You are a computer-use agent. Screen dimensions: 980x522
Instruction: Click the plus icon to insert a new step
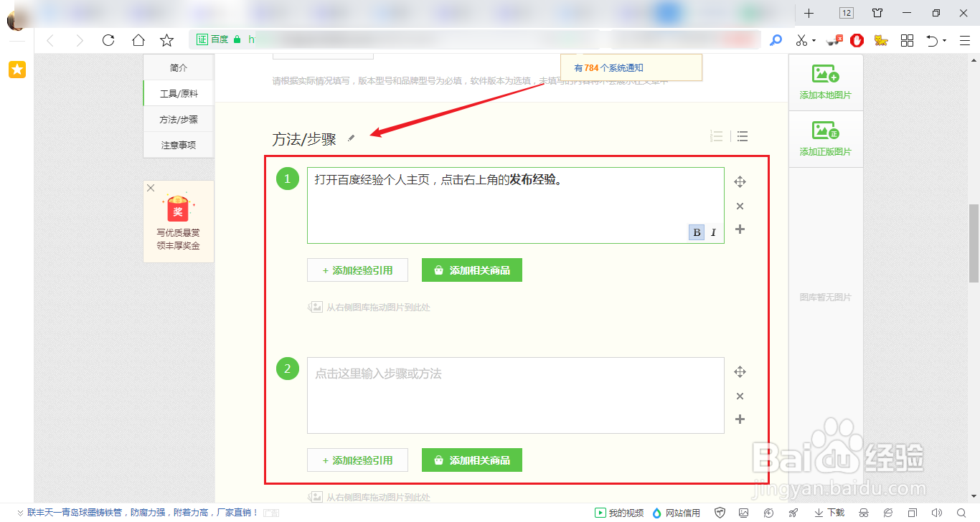tap(740, 229)
